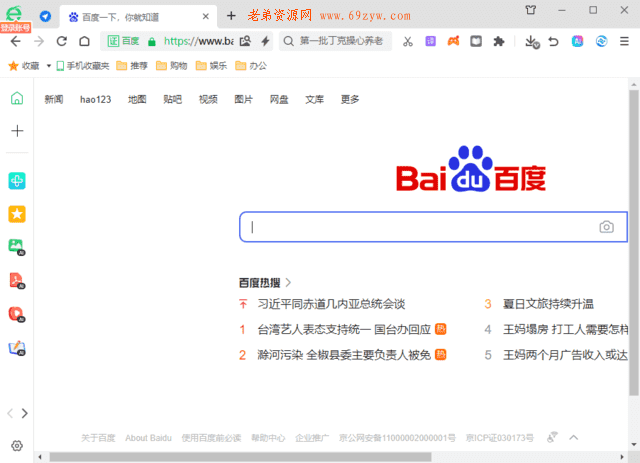Expand 百度热搜 chevron arrow
The image size is (640, 463).
pyautogui.click(x=289, y=283)
